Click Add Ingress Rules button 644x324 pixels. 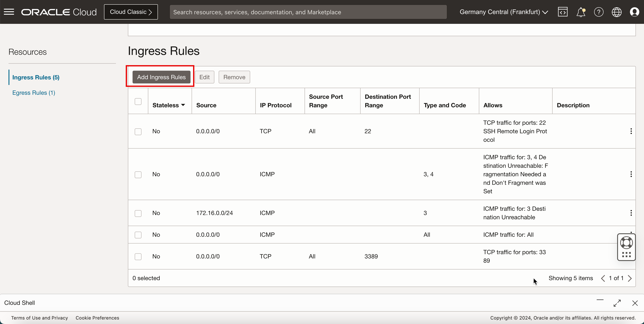(161, 77)
